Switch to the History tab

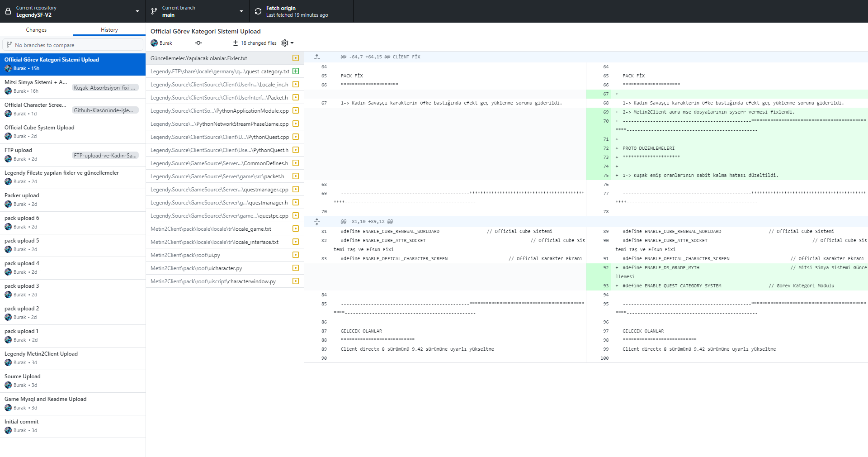(x=109, y=30)
